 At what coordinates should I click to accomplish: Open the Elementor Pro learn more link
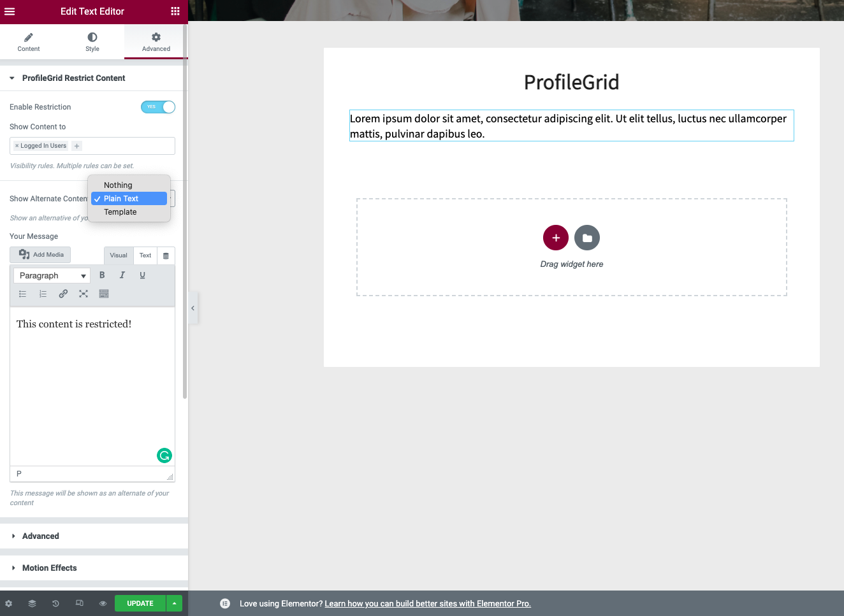point(427,604)
